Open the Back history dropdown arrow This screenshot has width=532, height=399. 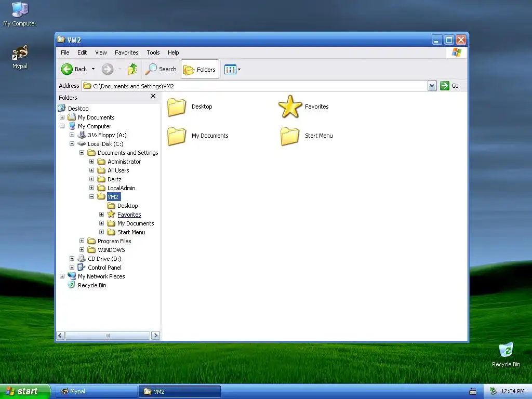coord(94,69)
